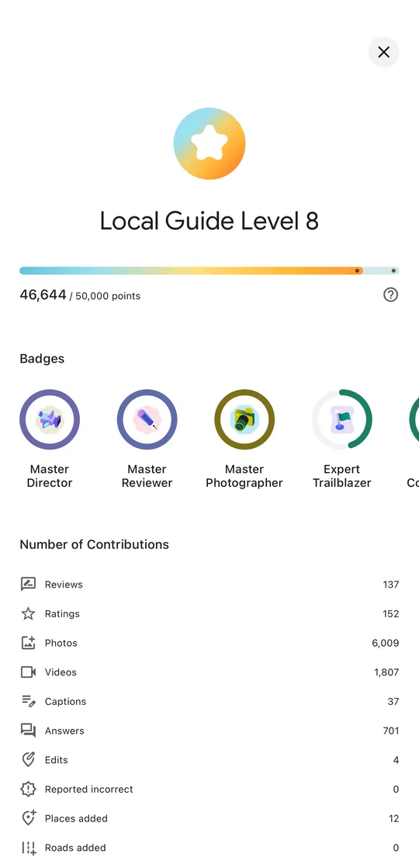Viewport: 419px width, 868px height.
Task: Click the 'Number of Contributions' heading
Action: click(95, 544)
